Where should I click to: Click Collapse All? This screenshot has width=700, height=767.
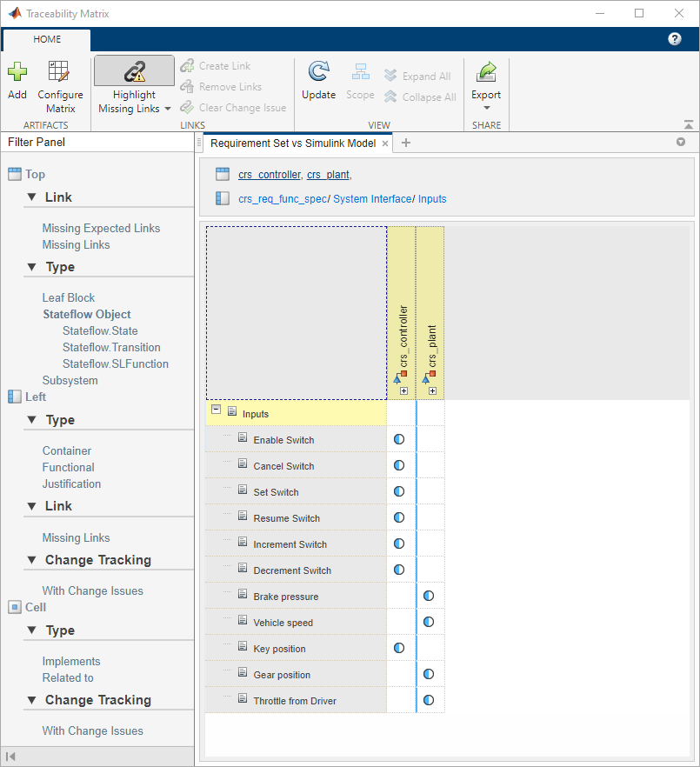420,97
